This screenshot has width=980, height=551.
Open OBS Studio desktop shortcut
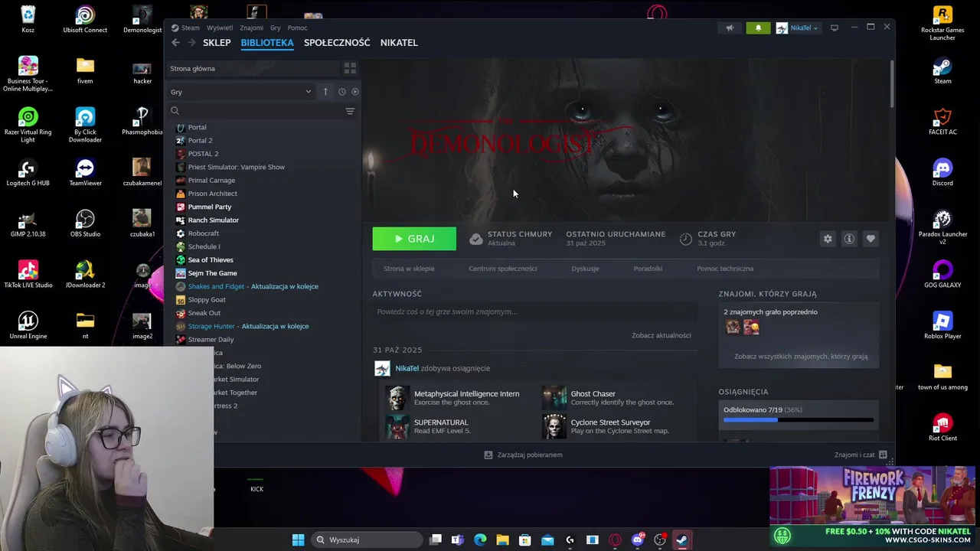tap(85, 223)
